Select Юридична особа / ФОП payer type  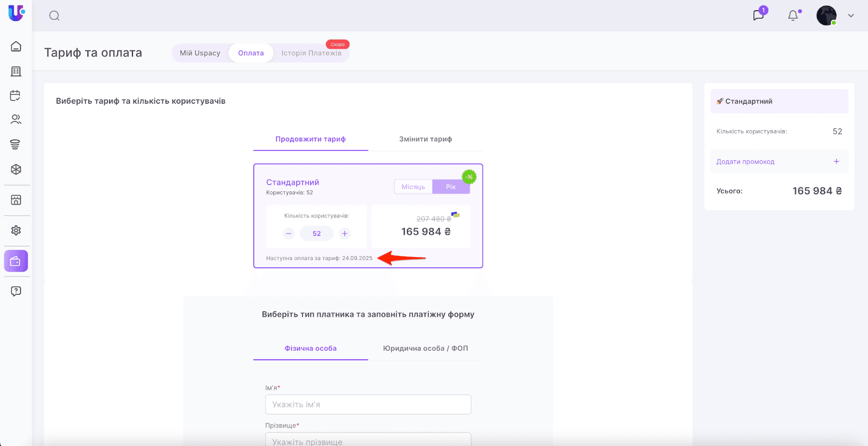(425, 348)
